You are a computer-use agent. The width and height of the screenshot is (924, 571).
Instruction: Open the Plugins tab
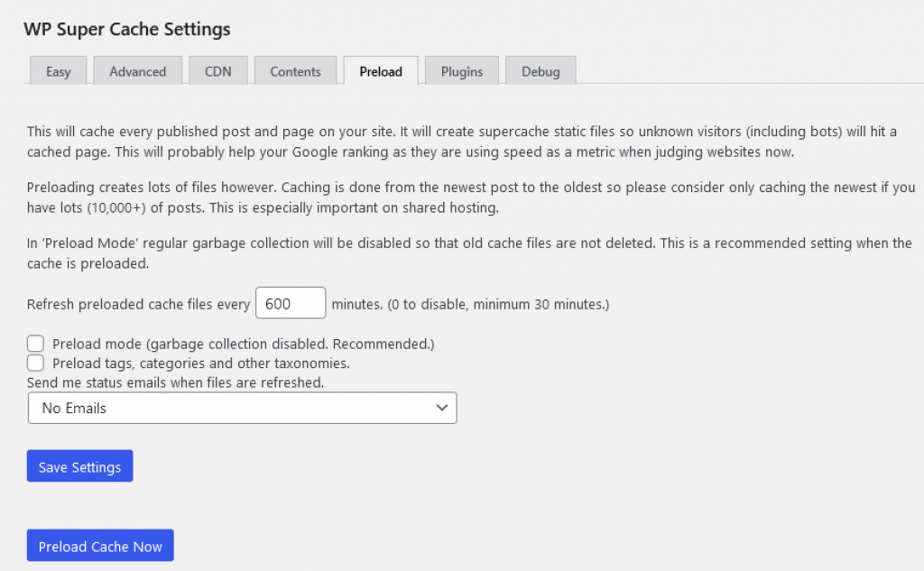coord(462,70)
